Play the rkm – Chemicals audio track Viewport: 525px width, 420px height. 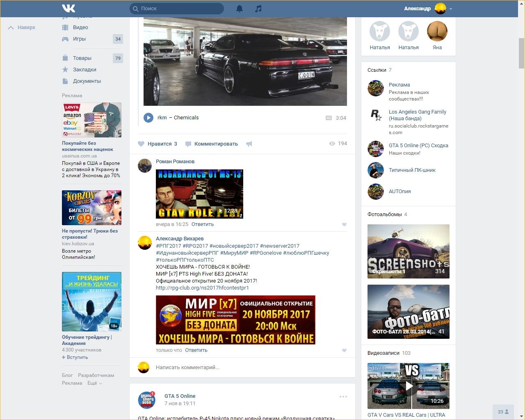[x=148, y=118]
